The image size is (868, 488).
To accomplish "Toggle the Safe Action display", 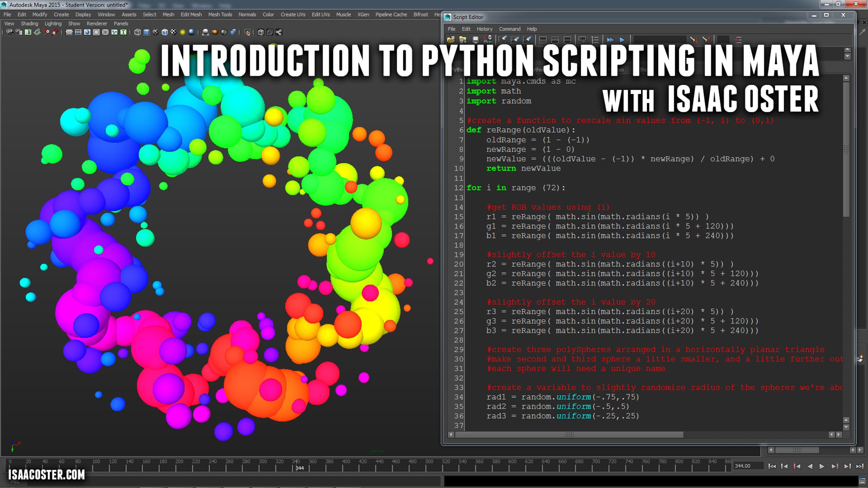I will pyautogui.click(x=114, y=33).
